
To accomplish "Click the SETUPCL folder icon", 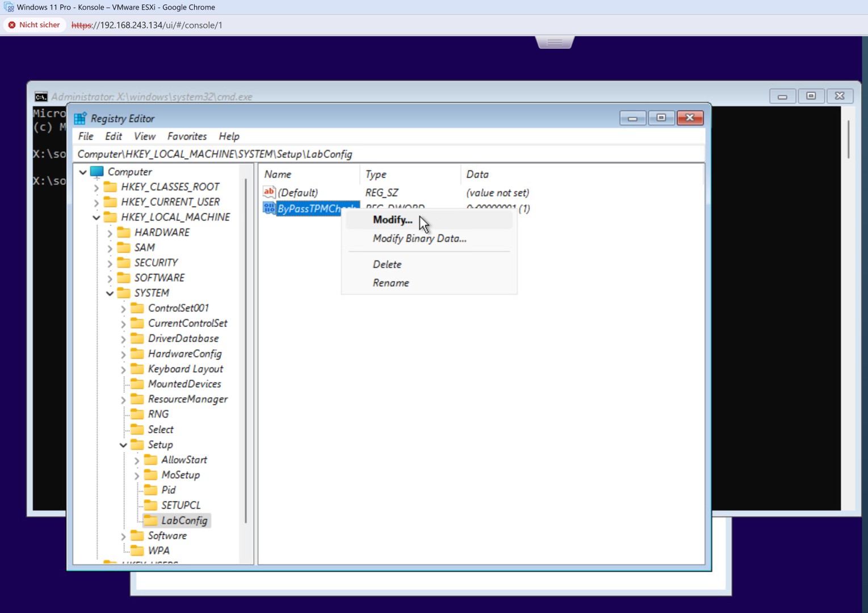I will tap(151, 505).
